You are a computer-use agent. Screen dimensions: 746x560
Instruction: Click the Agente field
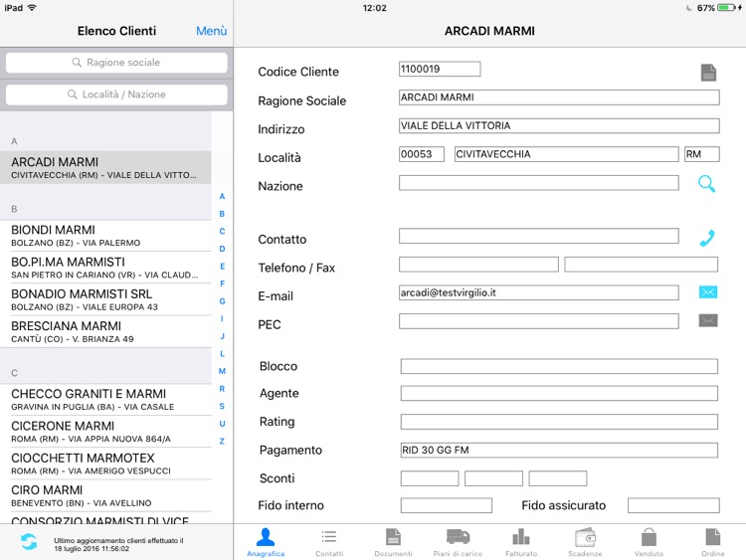[559, 394]
